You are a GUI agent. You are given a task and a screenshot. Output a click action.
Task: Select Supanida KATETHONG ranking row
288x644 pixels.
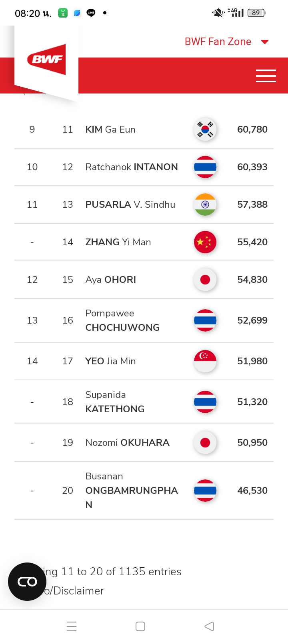(144, 402)
